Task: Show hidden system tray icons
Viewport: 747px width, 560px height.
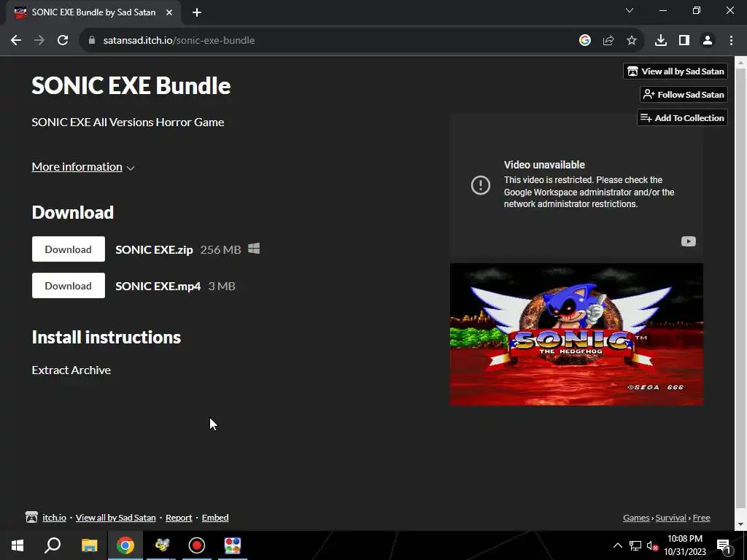Action: click(617, 545)
